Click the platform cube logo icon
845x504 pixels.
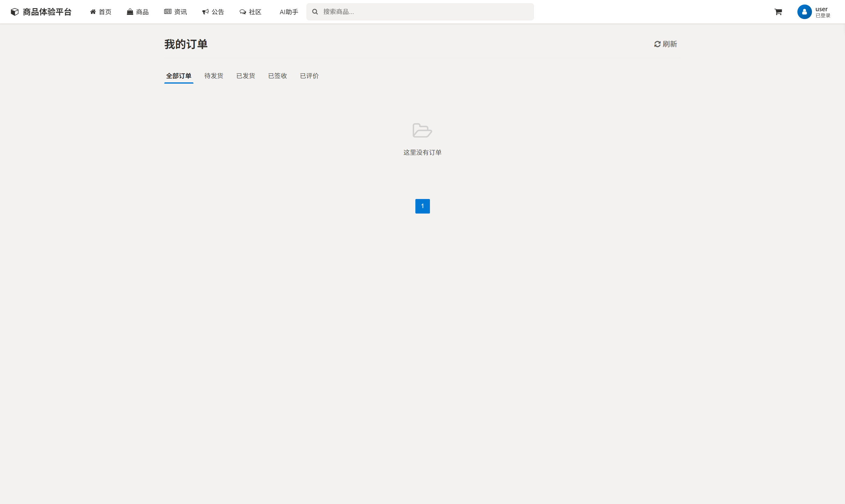(x=15, y=12)
